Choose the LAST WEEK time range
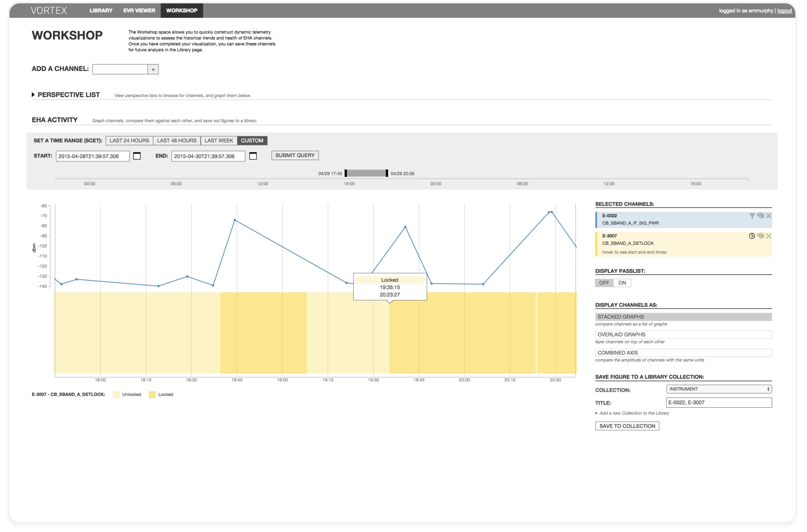The width and height of the screenshot is (807, 532). (x=219, y=140)
